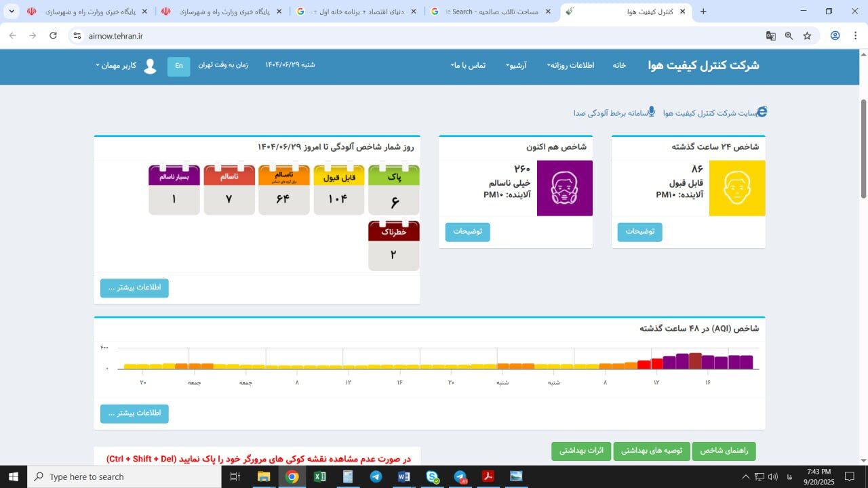Bookmark this page with the star icon
This screenshot has height=488, width=868.
coord(807,36)
